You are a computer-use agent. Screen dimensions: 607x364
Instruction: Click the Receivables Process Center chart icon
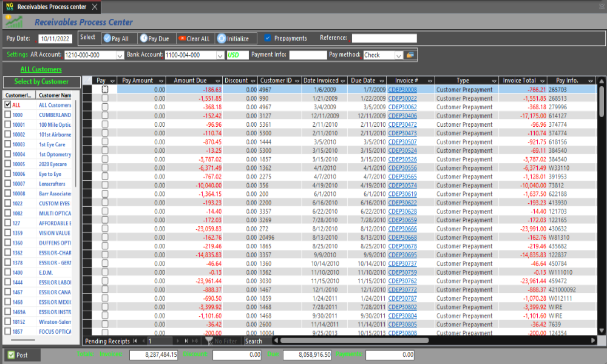[x=14, y=22]
